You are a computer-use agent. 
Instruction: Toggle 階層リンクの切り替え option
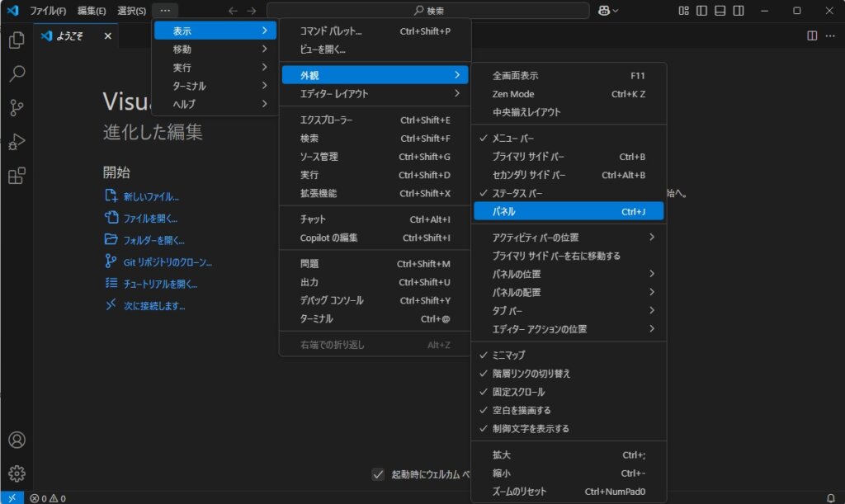[x=569, y=374]
